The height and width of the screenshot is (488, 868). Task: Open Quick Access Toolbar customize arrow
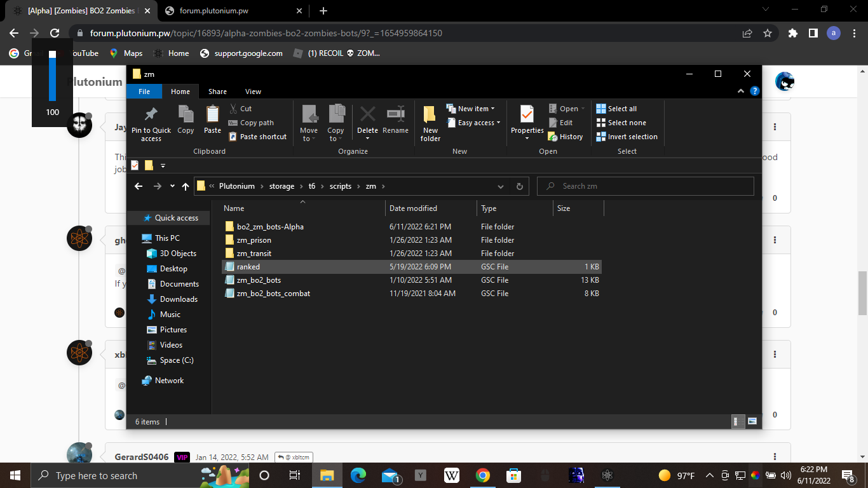(163, 166)
